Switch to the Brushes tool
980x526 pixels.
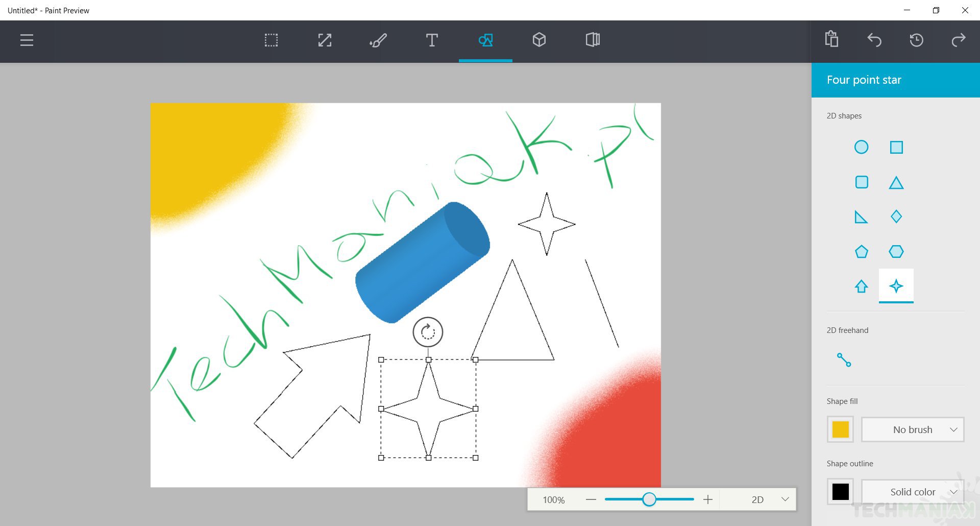pyautogui.click(x=378, y=40)
